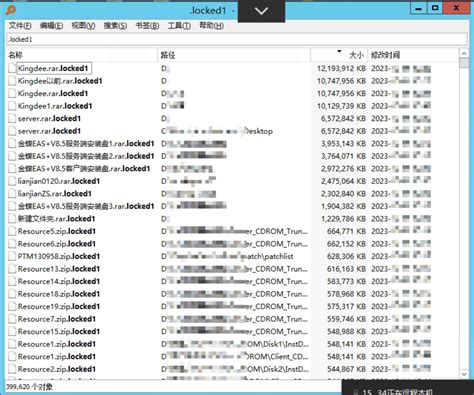Click file icon of Resource1.zip.locked1 in Disk1 path
Screen dimensions: 474x395
12,344
